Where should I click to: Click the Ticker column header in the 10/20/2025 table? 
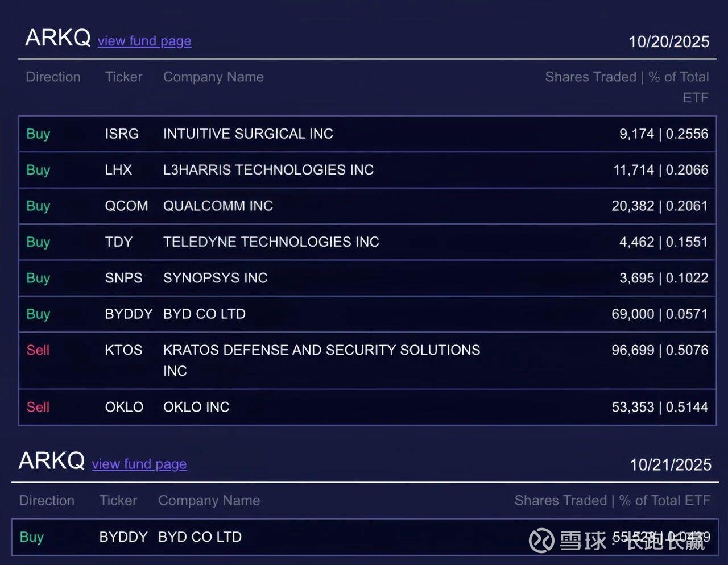point(123,77)
